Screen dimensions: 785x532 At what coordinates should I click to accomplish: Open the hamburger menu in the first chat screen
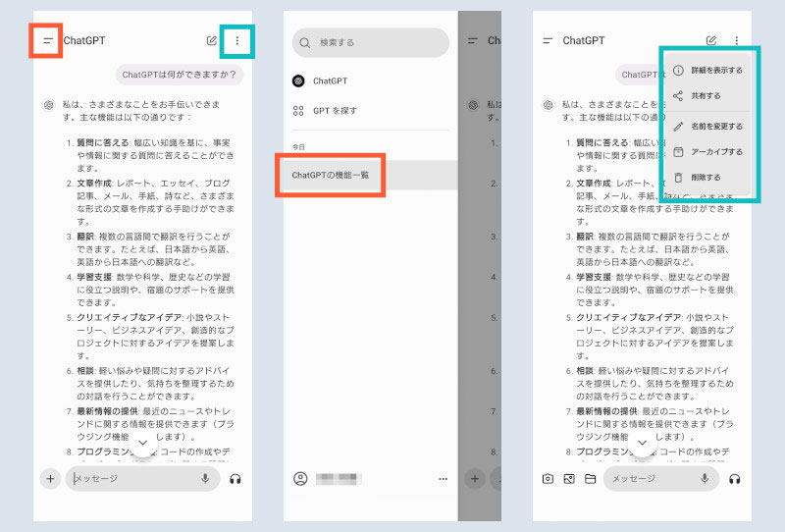(x=47, y=40)
